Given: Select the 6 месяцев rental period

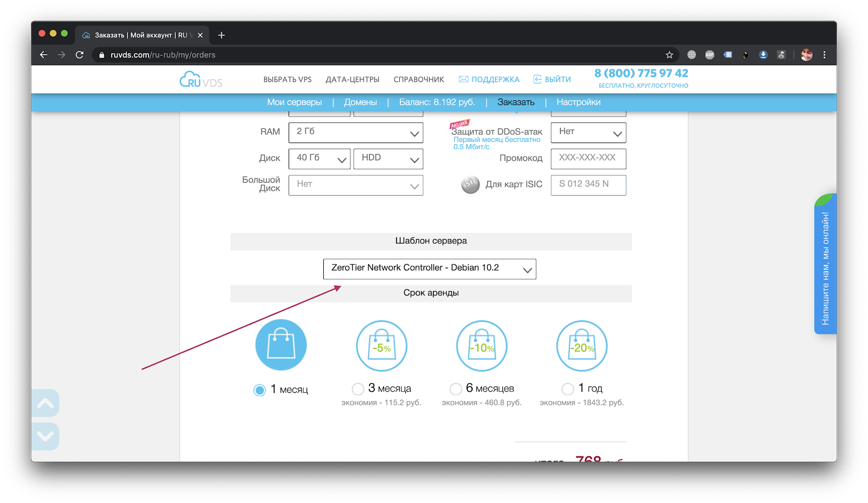Looking at the screenshot, I should click(456, 389).
